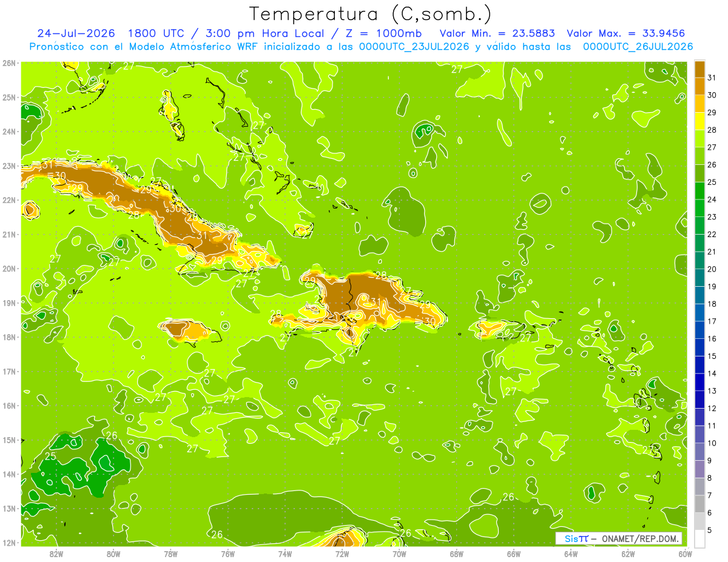Viewport: 728px width, 562px height.
Task: Click the "82W" longitude axis label
Action: pyautogui.click(x=56, y=554)
